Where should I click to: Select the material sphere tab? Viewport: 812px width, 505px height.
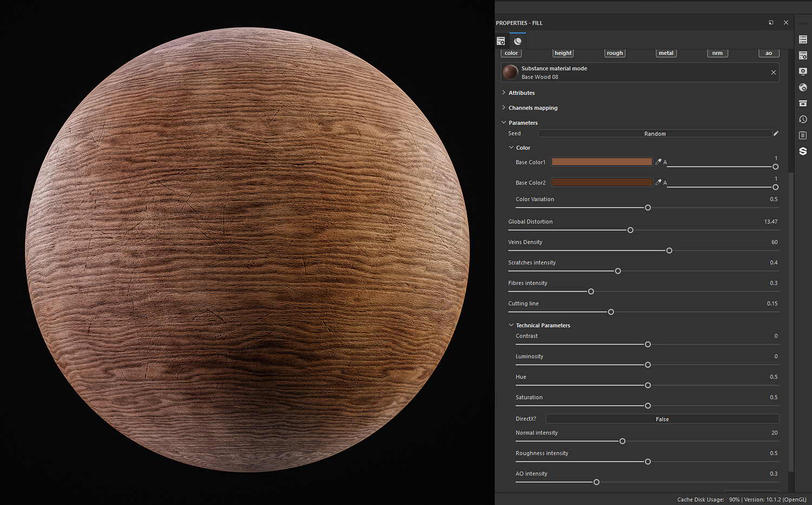(518, 41)
